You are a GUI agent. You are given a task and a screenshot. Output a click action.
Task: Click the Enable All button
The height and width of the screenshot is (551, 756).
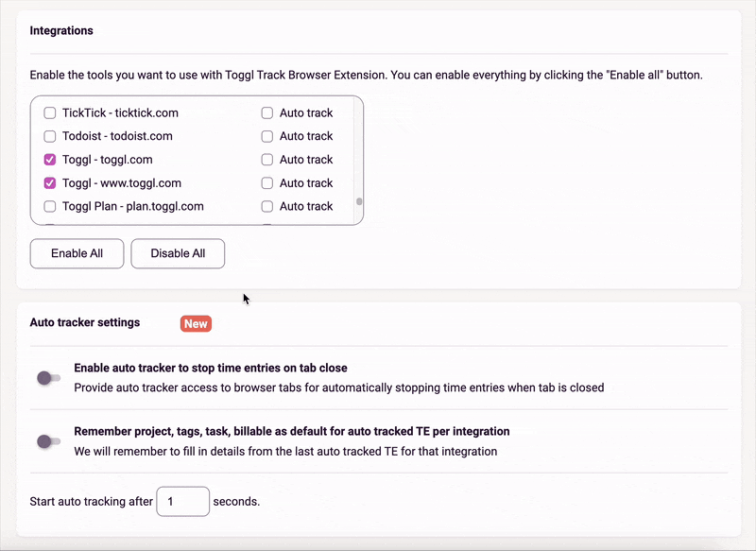coord(77,253)
